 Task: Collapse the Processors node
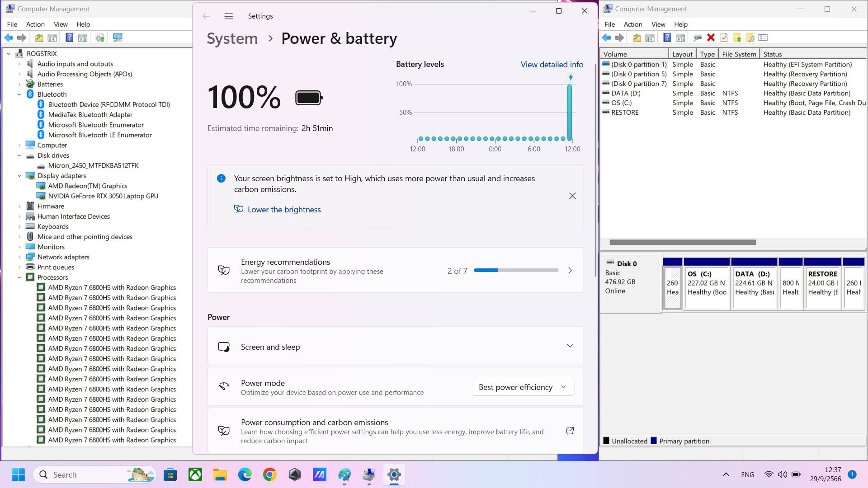click(19, 277)
